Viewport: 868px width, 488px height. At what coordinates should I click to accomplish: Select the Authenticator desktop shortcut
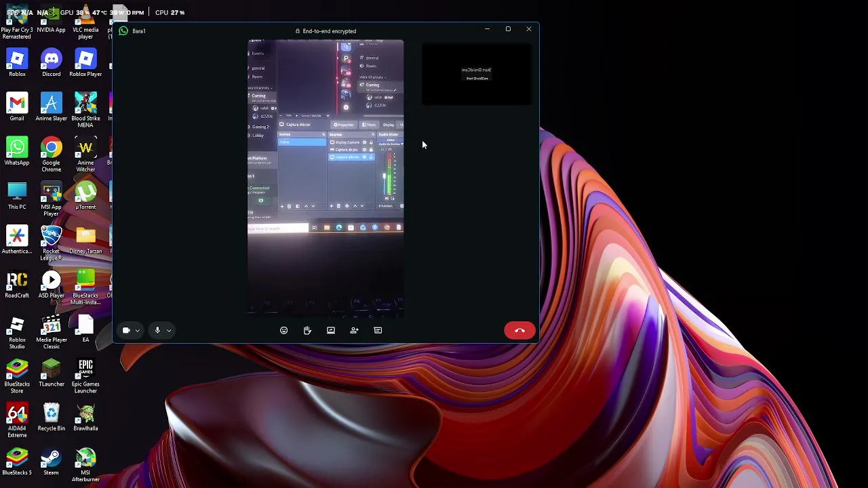pyautogui.click(x=17, y=240)
